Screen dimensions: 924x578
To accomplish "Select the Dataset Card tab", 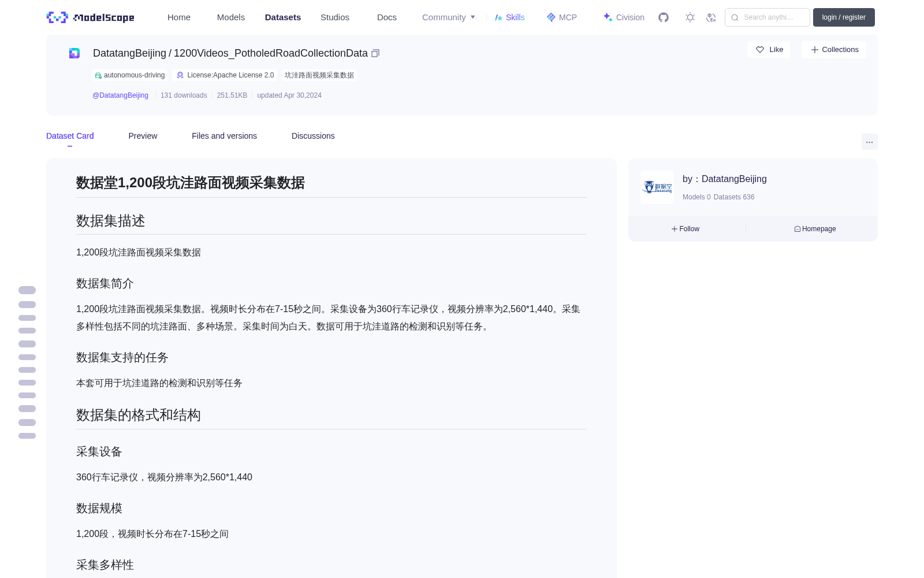I will coord(70,136).
